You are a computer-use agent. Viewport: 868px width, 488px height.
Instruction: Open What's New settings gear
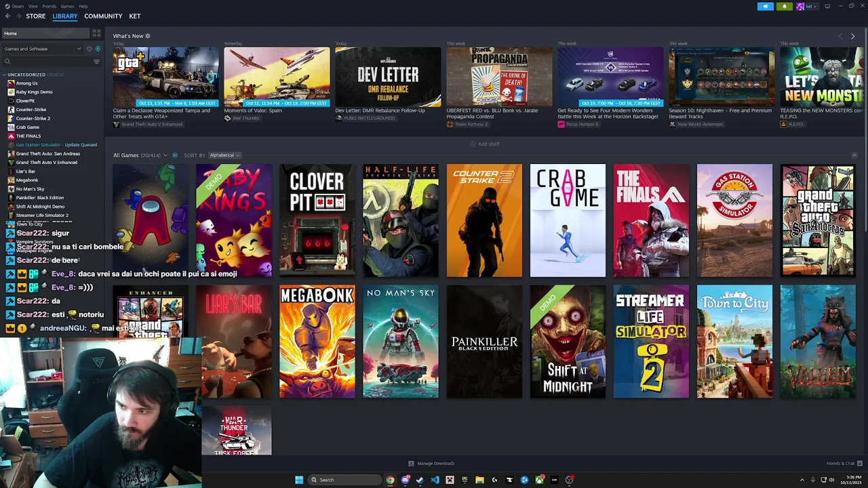[148, 36]
